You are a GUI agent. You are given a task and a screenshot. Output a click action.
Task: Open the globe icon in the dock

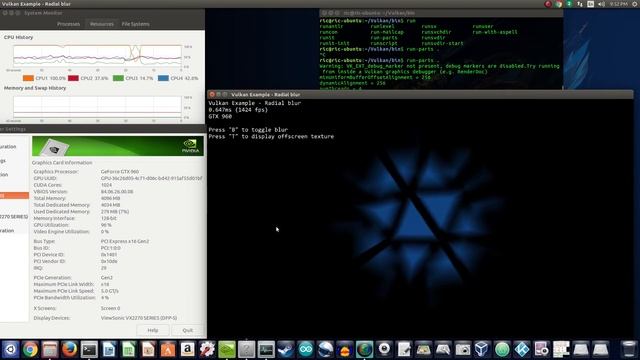click(x=364, y=349)
